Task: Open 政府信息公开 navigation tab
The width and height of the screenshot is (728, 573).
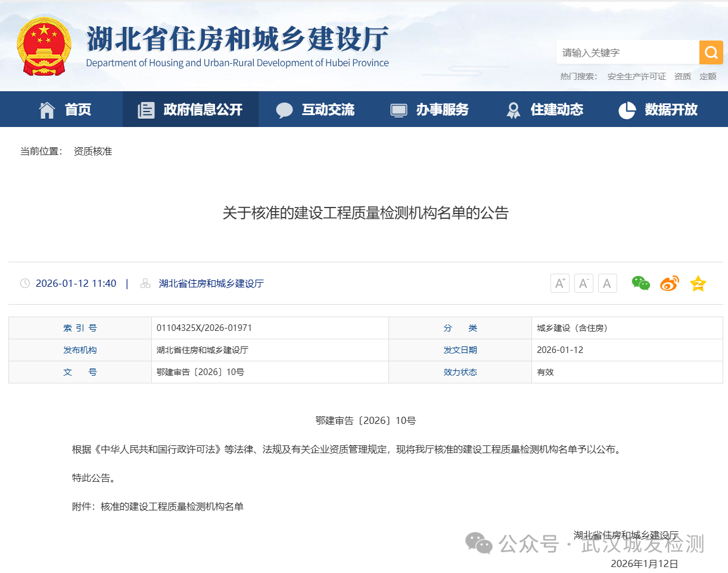Action: [x=191, y=110]
